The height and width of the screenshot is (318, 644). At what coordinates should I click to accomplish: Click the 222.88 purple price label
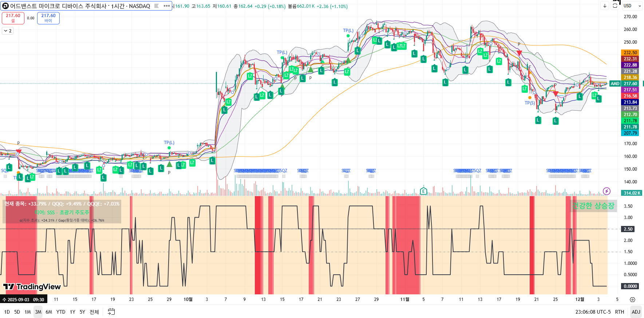click(630, 65)
